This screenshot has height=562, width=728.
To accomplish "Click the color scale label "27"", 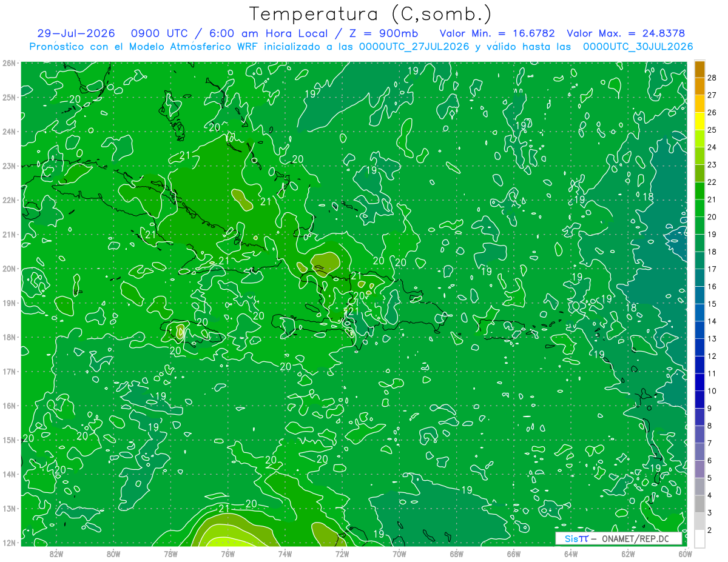I will pyautogui.click(x=712, y=95).
